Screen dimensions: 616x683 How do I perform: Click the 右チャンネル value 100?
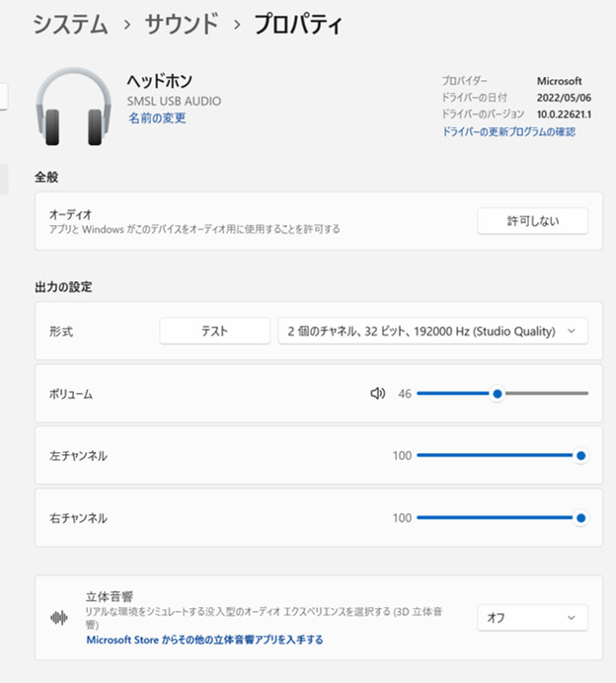tap(402, 518)
